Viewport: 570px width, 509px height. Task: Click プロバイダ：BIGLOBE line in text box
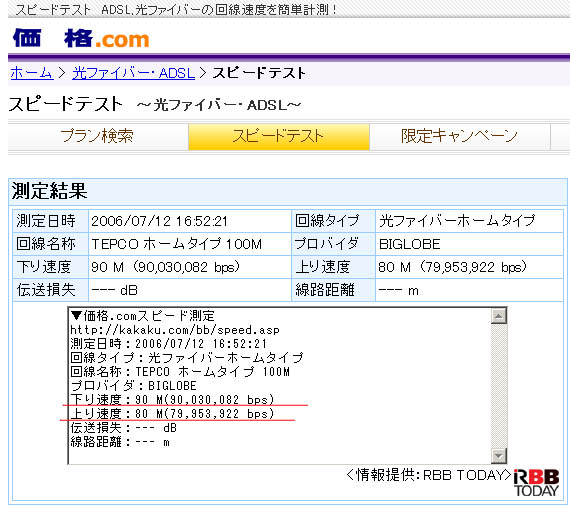point(134,385)
